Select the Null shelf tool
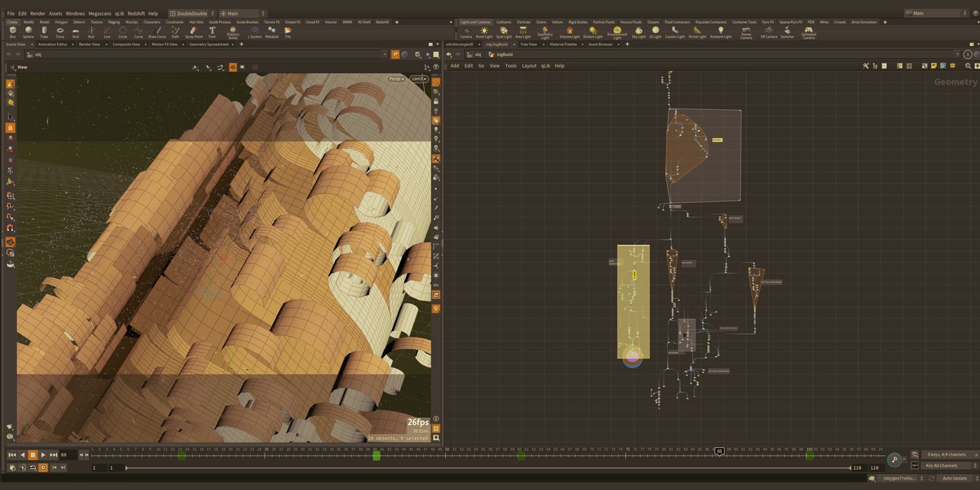 point(91,32)
